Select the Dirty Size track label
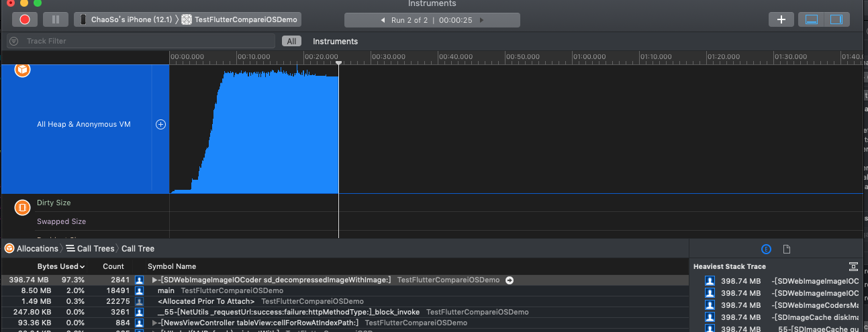868x332 pixels. pyautogui.click(x=54, y=203)
